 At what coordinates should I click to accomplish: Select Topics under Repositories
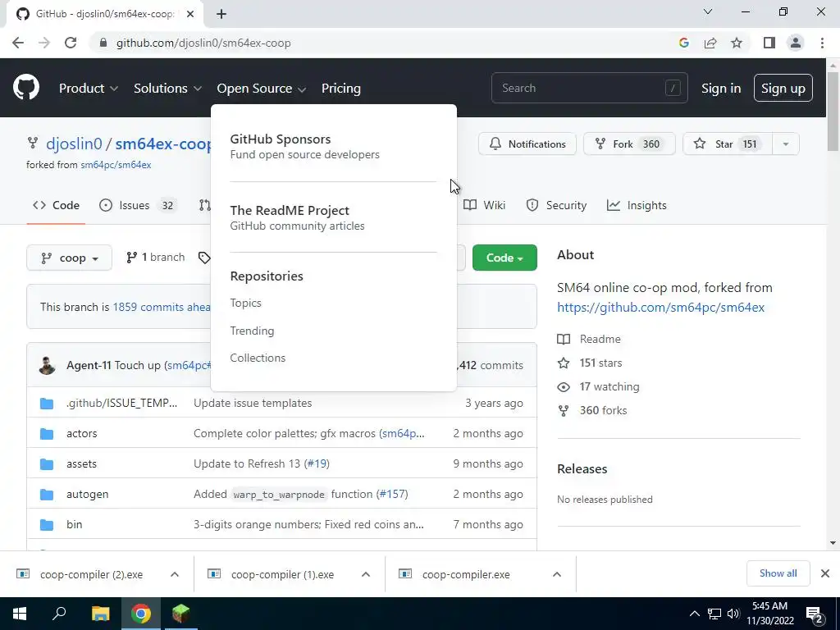coord(246,304)
